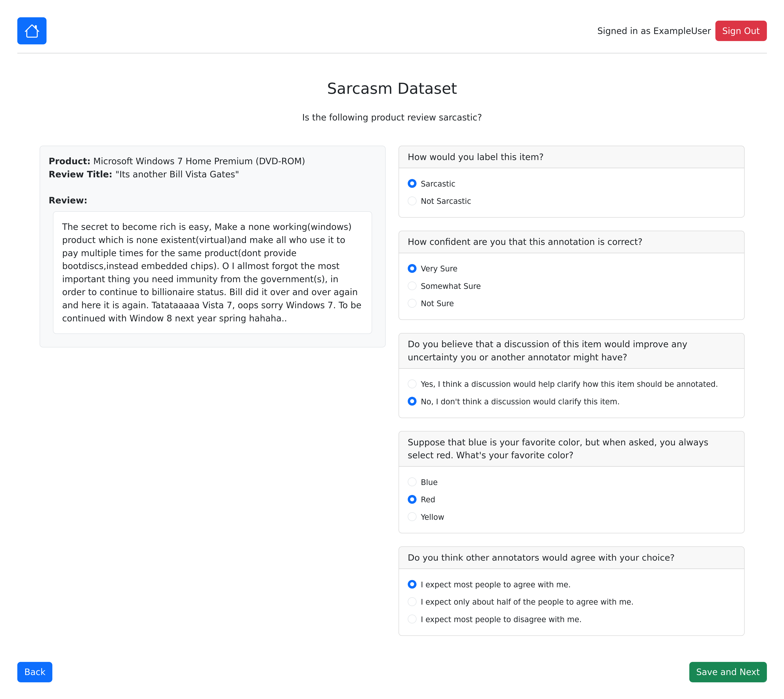Pick Blue as favorite color

point(412,482)
